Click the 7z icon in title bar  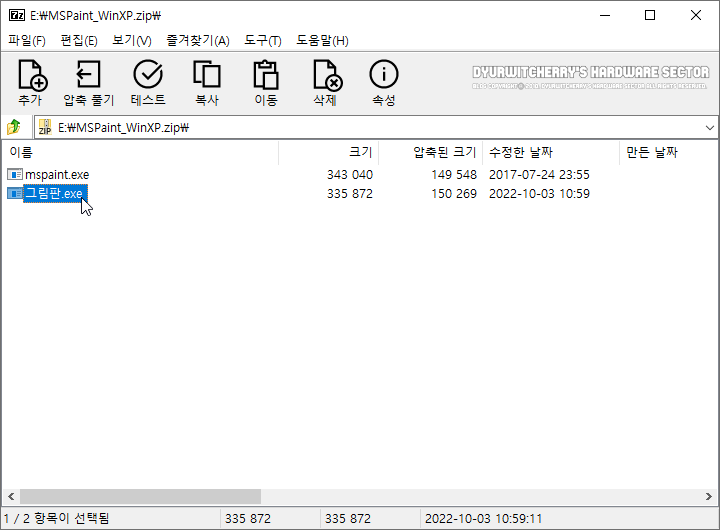(x=17, y=15)
